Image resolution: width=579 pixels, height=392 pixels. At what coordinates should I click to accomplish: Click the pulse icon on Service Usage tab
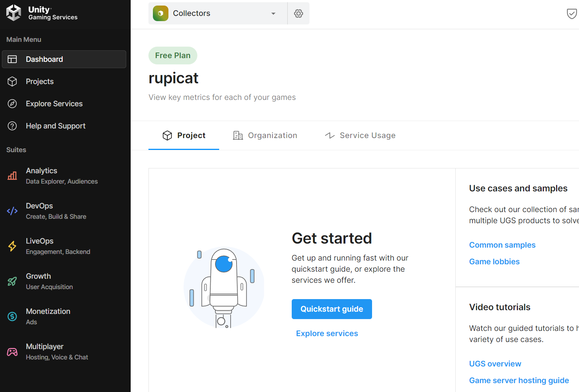click(x=330, y=135)
